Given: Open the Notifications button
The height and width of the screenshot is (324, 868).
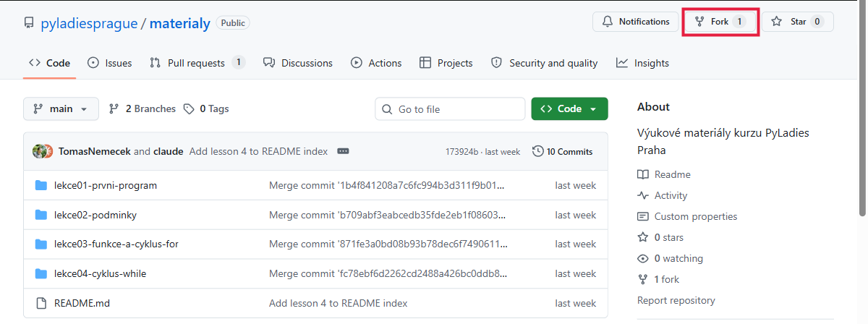Looking at the screenshot, I should (x=635, y=22).
